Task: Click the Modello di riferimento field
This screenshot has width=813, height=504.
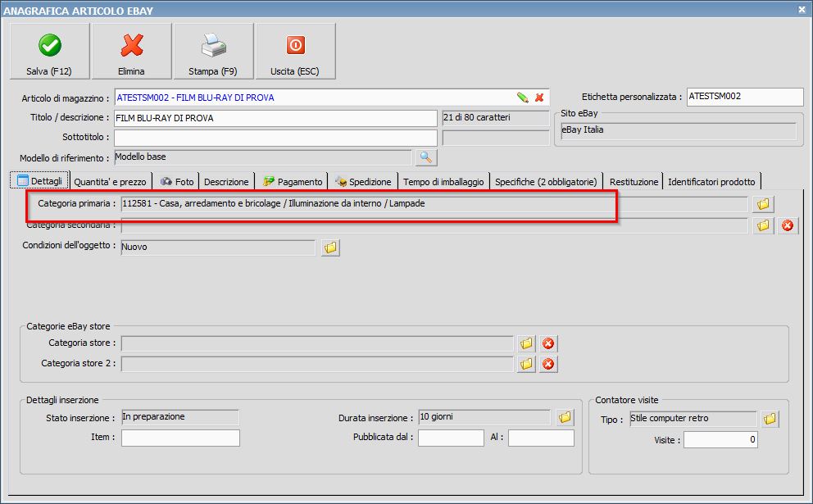Action: coord(263,157)
